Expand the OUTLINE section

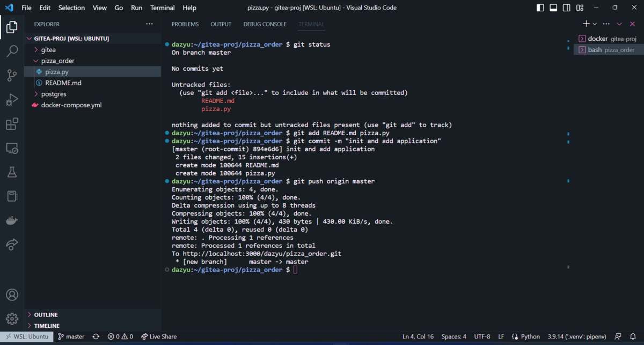point(92,315)
